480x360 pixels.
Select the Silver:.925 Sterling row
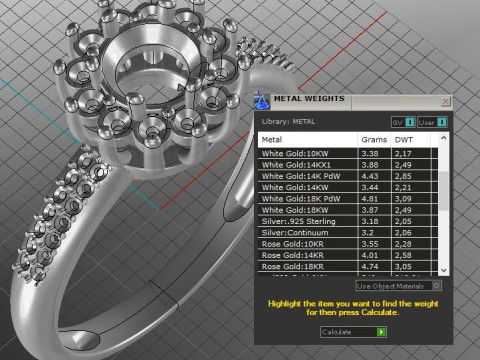coord(348,222)
